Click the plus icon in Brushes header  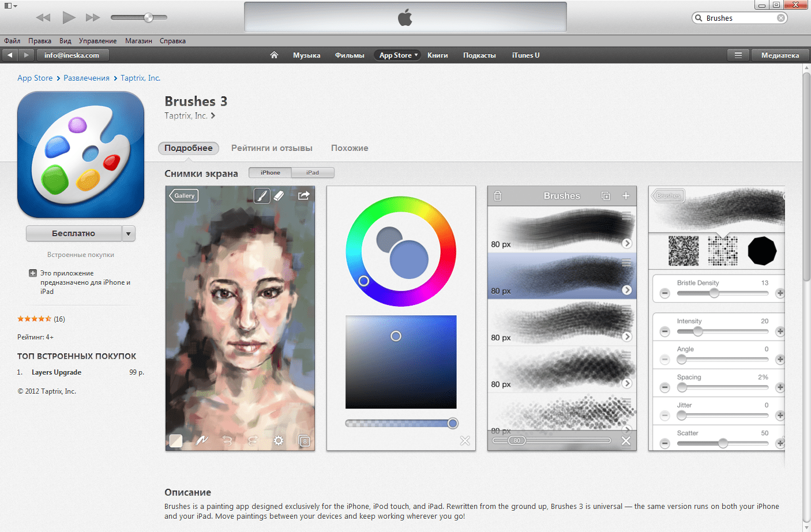tap(626, 196)
